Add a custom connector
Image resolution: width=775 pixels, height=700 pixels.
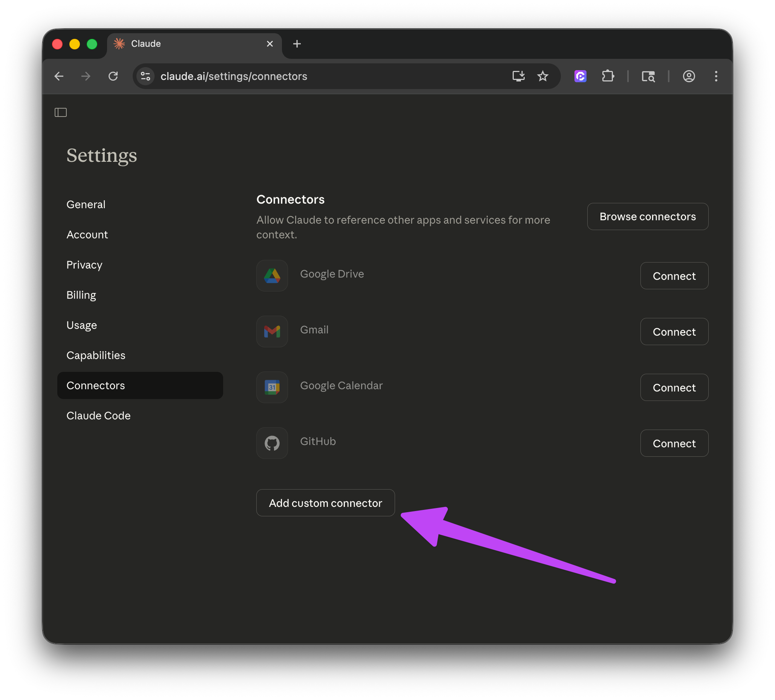(x=325, y=503)
